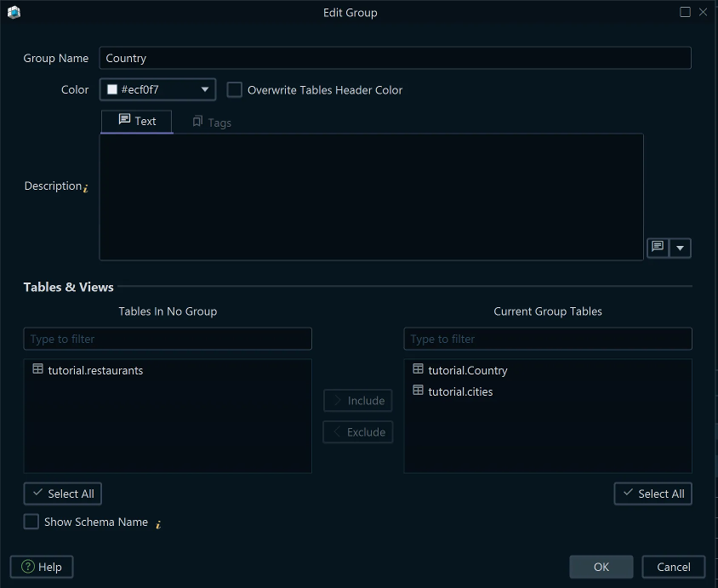
Task: Enable Overwrite Tables Header Color
Action: [x=235, y=89]
